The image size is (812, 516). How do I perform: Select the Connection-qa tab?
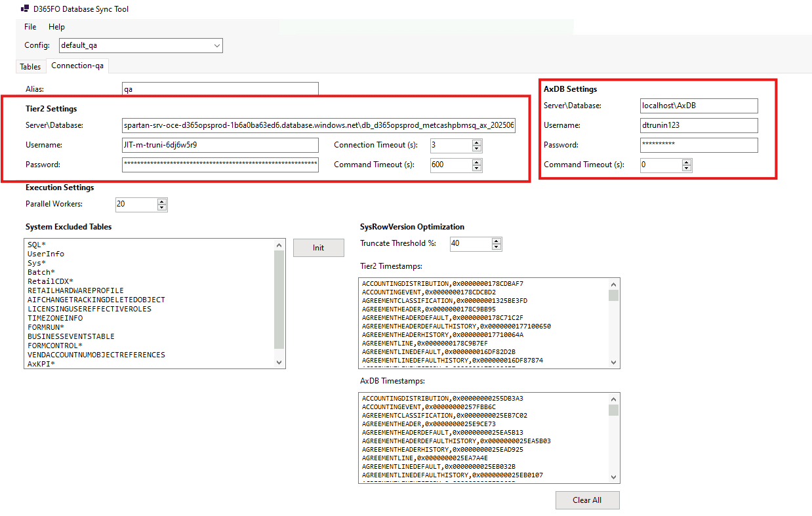point(77,66)
